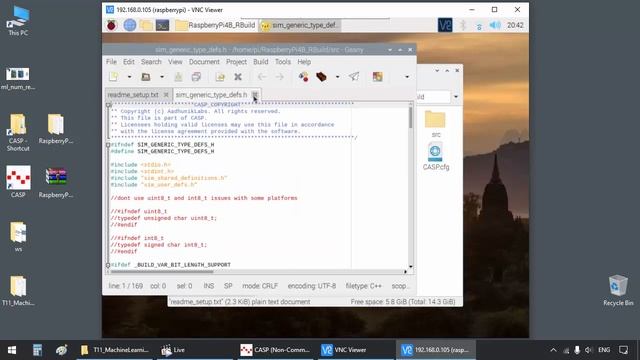
Task: Click the file manager path input field
Action: 433,97
